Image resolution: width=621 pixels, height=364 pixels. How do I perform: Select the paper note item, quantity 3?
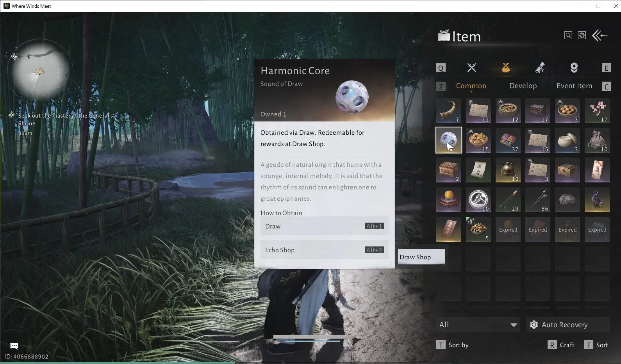click(x=537, y=170)
